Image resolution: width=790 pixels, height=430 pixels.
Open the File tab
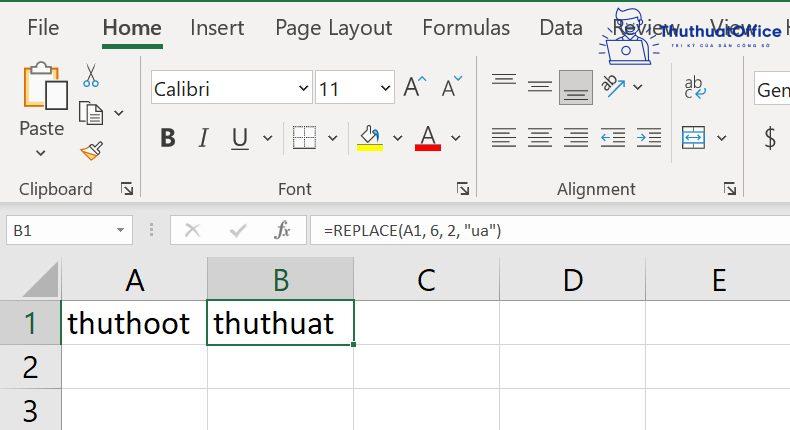(x=43, y=28)
